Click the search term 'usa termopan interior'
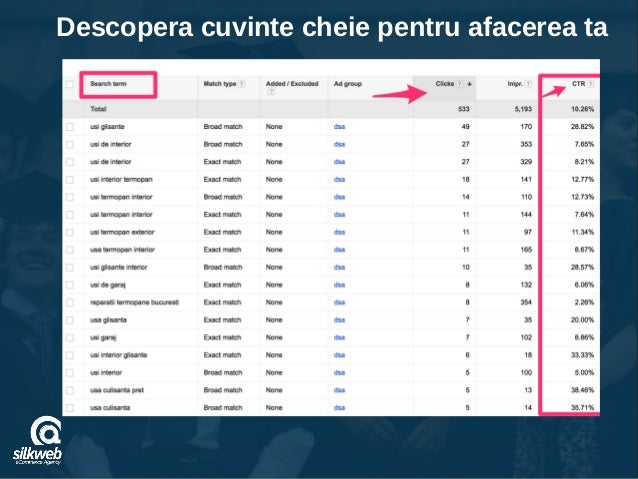The height and width of the screenshot is (479, 638). click(122, 250)
